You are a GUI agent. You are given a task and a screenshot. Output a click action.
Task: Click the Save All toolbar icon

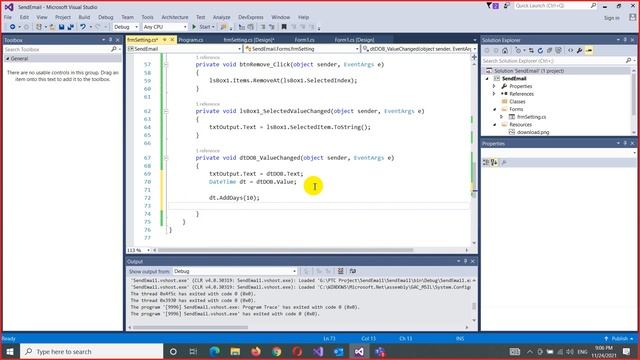coord(71,27)
